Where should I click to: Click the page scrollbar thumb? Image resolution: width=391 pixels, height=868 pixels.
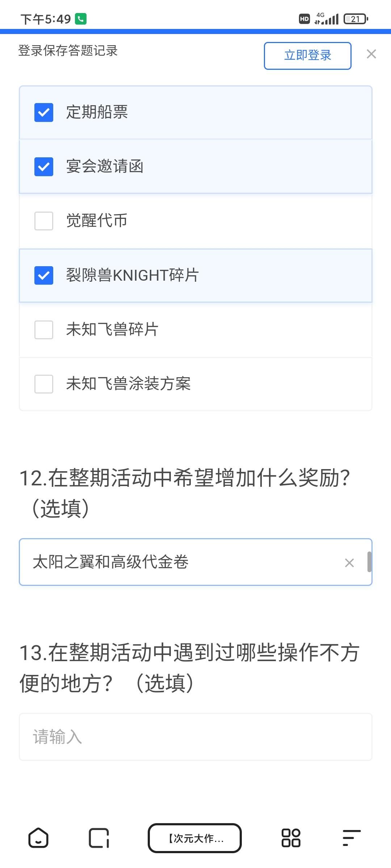coord(369,562)
